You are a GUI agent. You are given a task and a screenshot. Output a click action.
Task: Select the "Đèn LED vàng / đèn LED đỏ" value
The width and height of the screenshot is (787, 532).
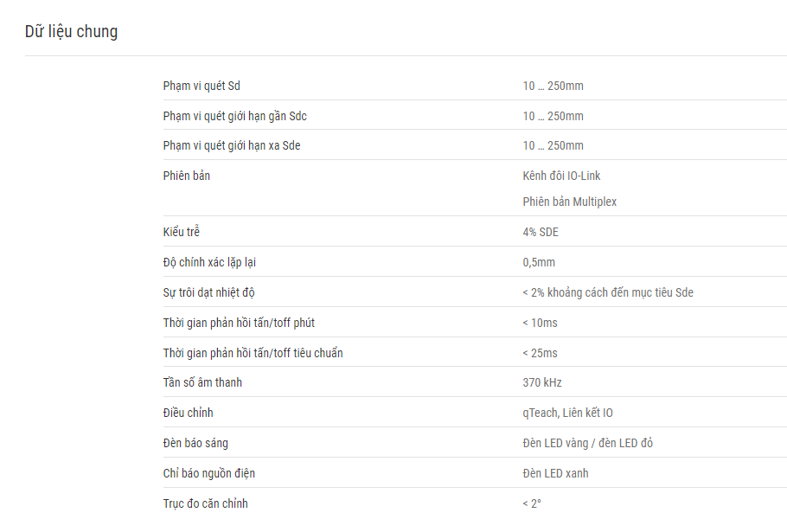(588, 443)
